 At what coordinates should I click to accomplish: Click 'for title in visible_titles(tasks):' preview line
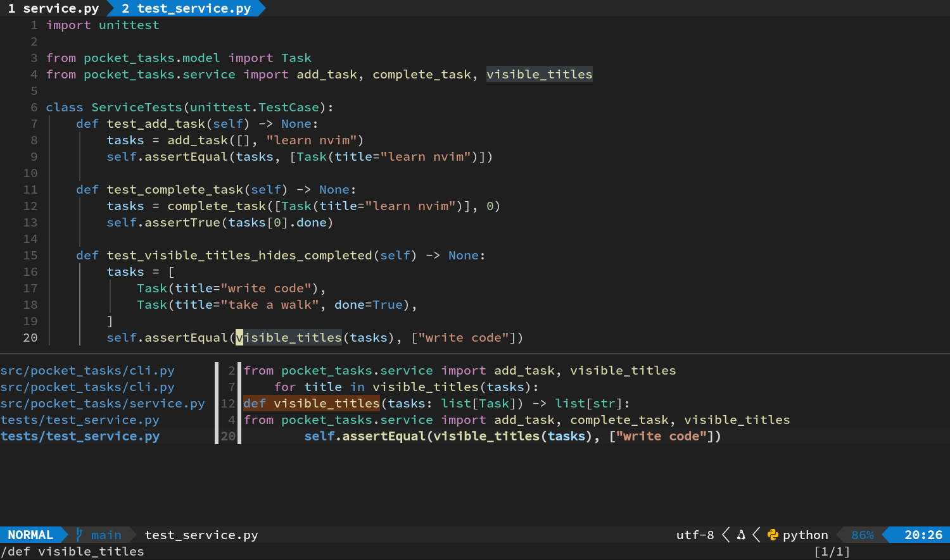pyautogui.click(x=407, y=387)
